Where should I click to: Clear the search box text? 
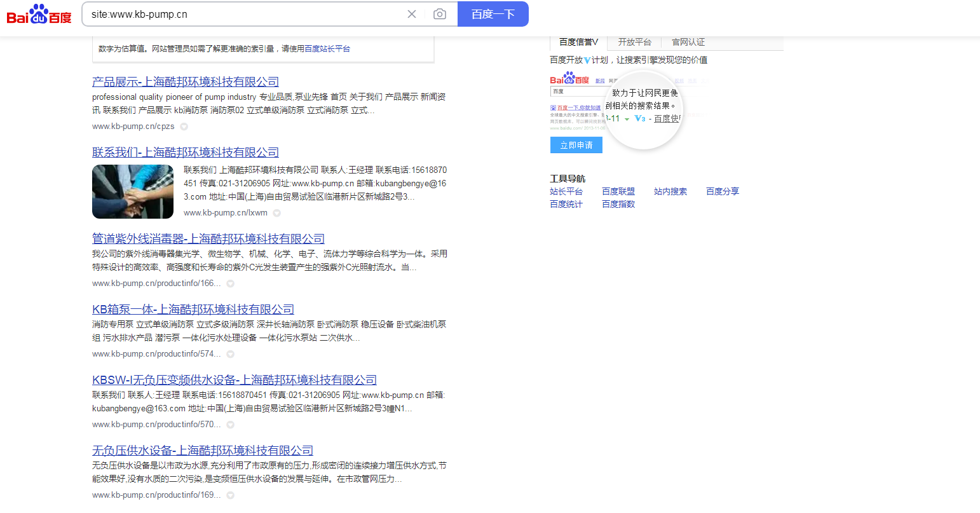click(412, 14)
